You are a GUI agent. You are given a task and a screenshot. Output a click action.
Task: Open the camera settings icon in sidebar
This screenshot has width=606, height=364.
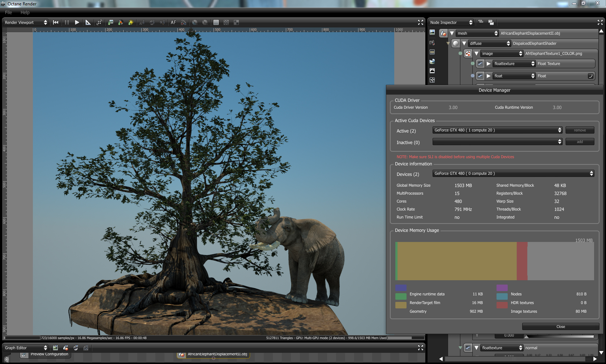(432, 43)
